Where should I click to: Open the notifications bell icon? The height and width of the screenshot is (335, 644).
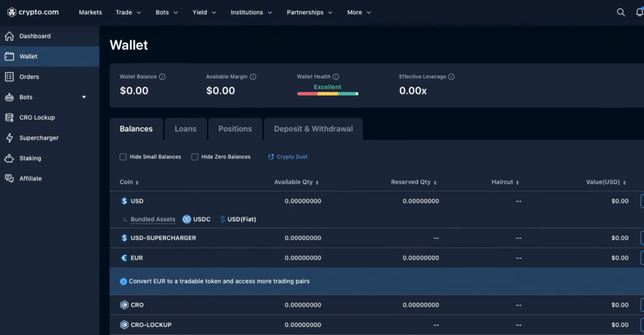click(640, 13)
